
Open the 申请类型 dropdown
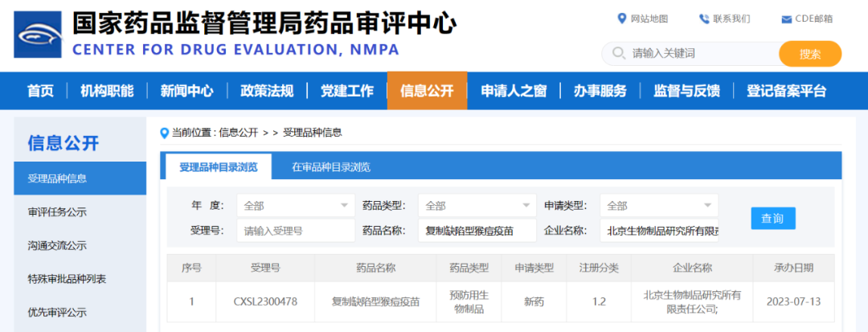pos(659,206)
